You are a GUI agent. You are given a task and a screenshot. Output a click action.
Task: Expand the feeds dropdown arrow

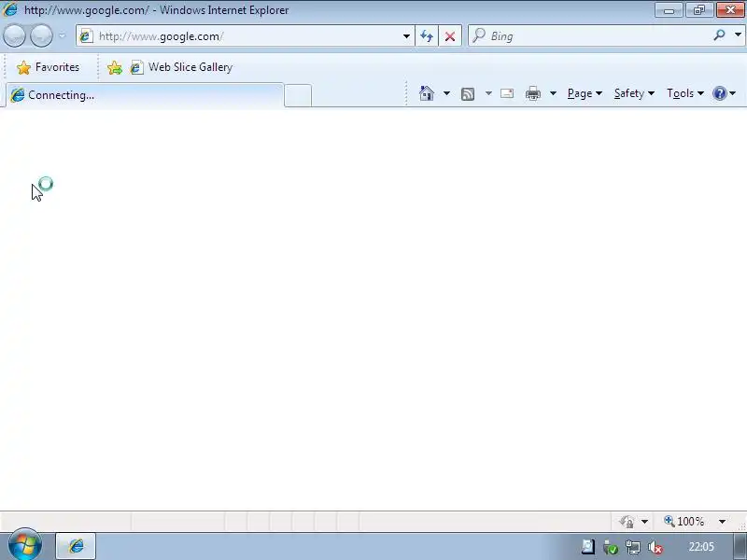click(x=488, y=93)
